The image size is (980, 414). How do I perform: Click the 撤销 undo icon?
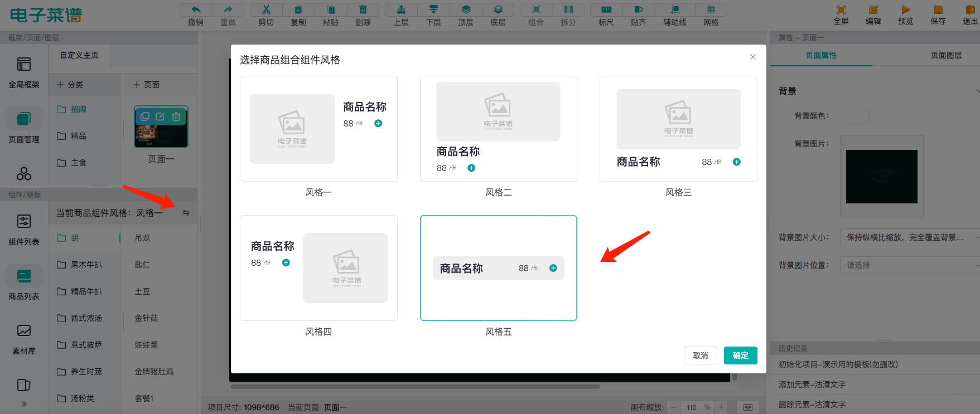[x=196, y=9]
